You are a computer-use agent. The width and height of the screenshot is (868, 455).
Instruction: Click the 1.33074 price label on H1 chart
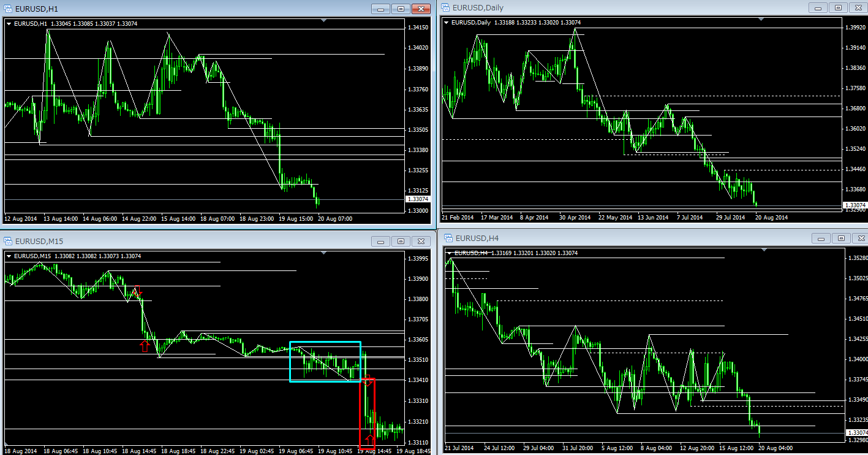(418, 199)
